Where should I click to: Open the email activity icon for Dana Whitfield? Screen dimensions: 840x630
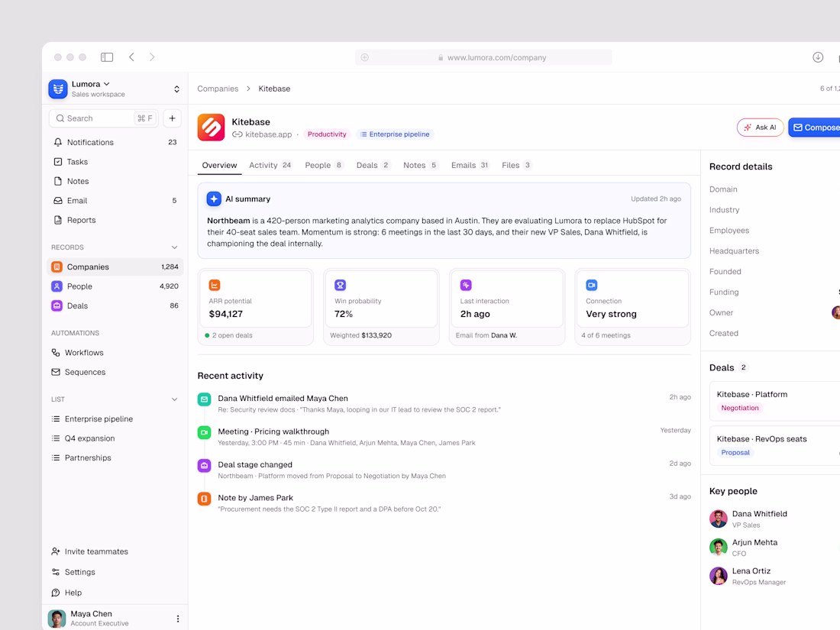coord(204,399)
